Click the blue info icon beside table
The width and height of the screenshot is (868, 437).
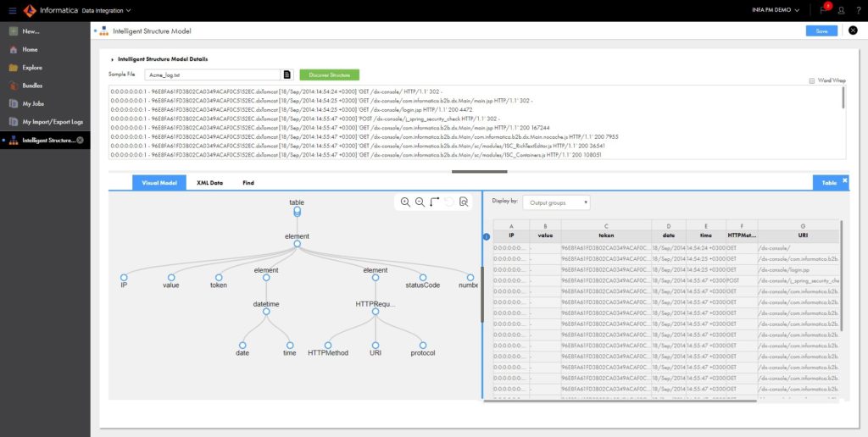[x=486, y=236]
